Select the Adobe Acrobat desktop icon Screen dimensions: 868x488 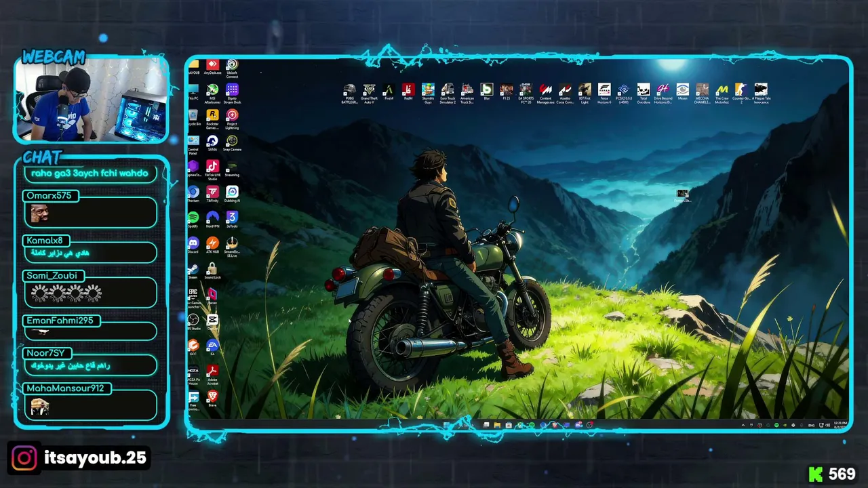[212, 374]
